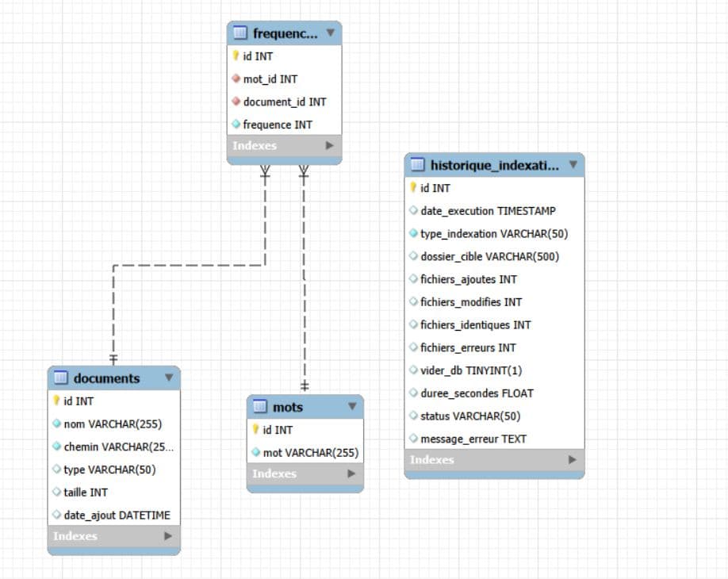728x579 pixels.
Task: Click the documents table icon in header
Action: [x=61, y=378]
